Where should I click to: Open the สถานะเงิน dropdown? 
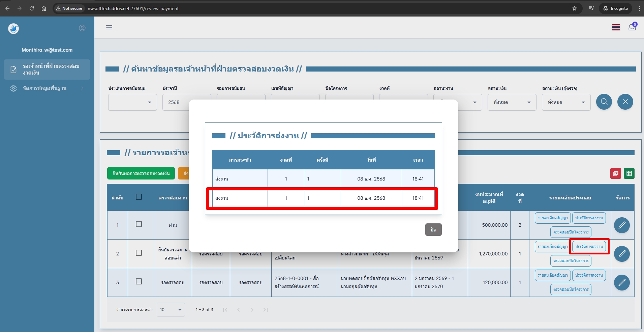[512, 102]
